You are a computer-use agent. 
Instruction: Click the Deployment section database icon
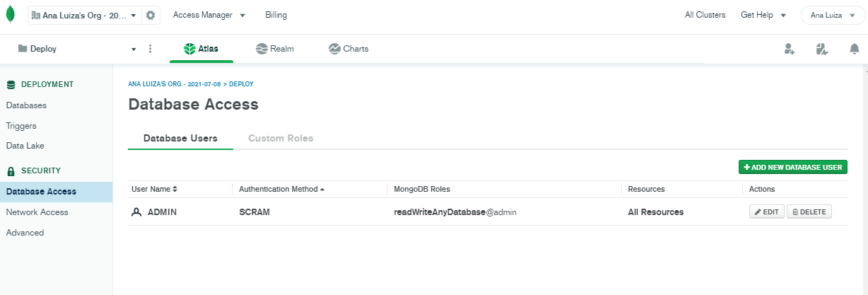(11, 84)
